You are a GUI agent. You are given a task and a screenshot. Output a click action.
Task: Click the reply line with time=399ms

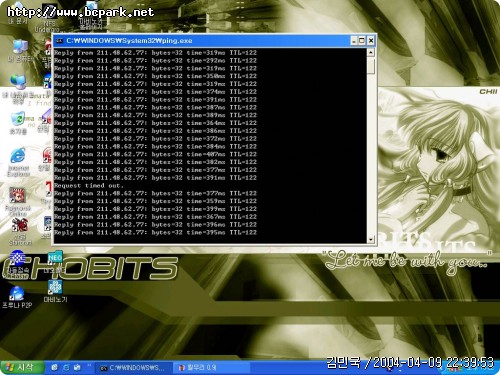155,209
